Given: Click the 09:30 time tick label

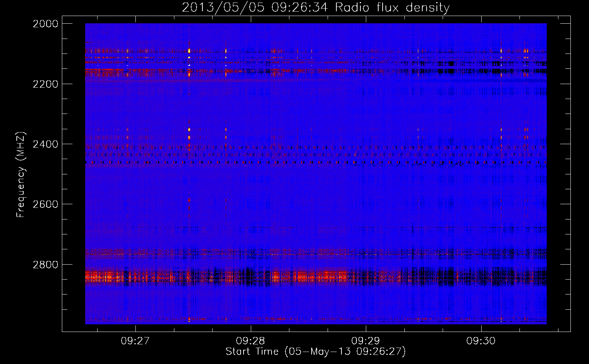Looking at the screenshot, I should (x=481, y=341).
